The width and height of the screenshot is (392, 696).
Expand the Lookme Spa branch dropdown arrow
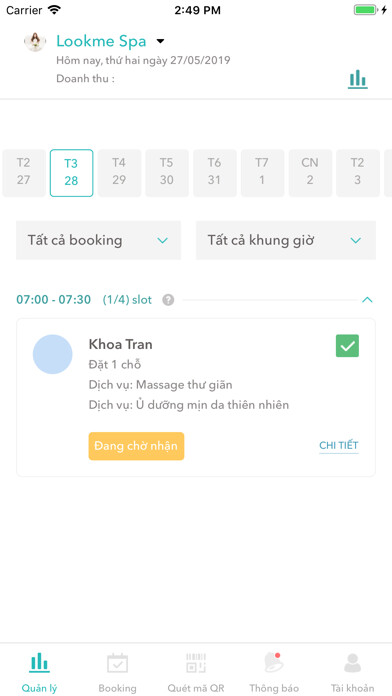[160, 41]
